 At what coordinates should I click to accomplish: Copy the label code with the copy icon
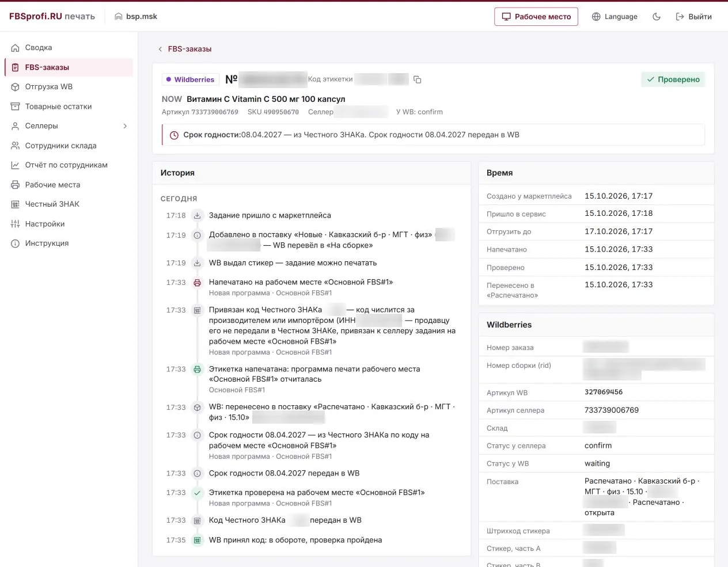coord(418,79)
